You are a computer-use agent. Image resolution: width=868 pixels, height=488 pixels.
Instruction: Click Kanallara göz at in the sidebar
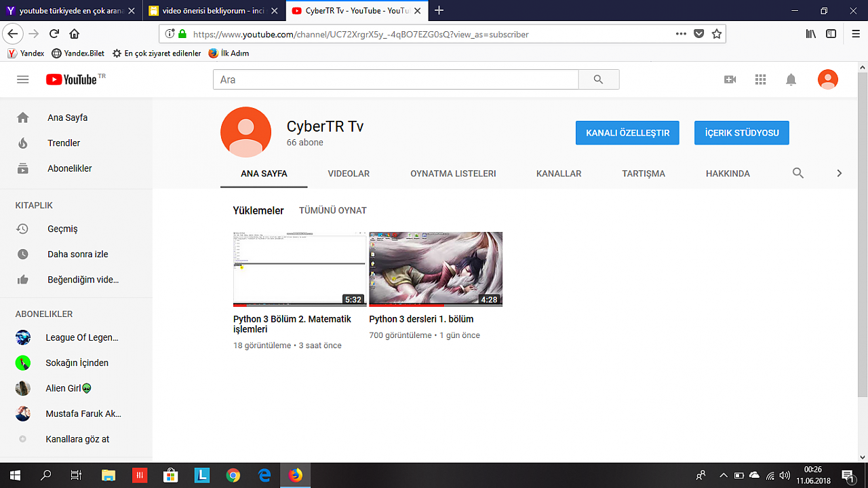pyautogui.click(x=76, y=439)
